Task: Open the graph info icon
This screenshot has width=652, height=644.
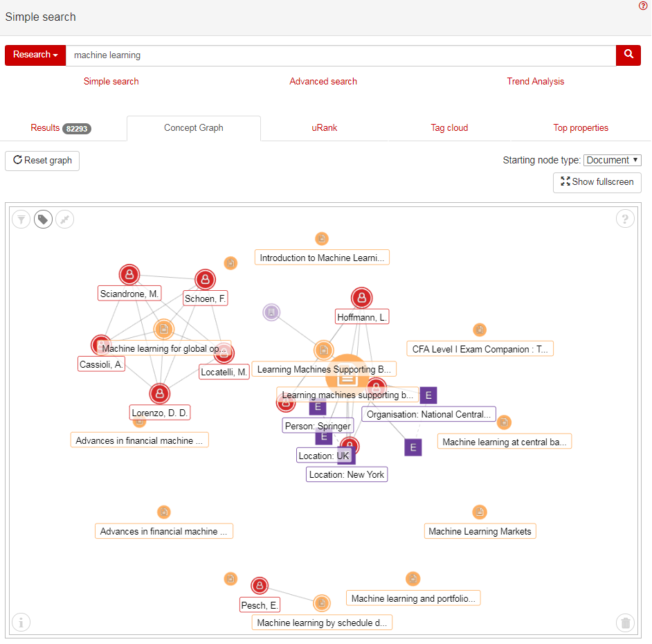Action: [21, 623]
